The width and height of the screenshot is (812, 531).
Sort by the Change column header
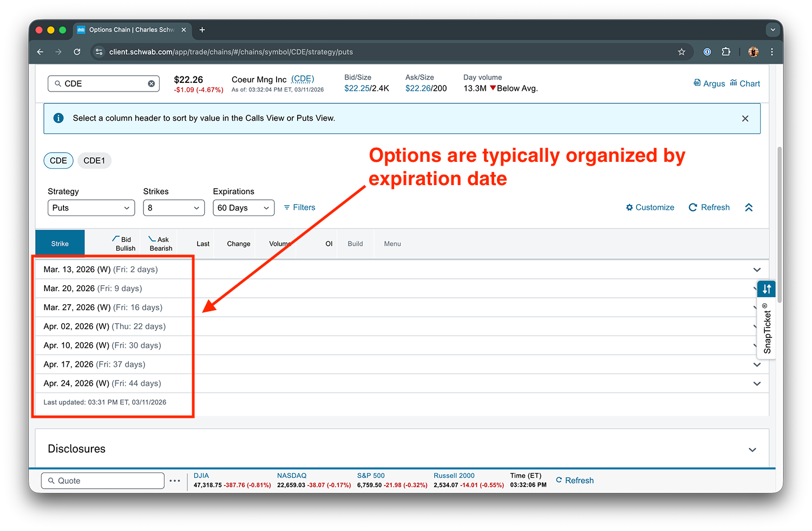pos(239,244)
